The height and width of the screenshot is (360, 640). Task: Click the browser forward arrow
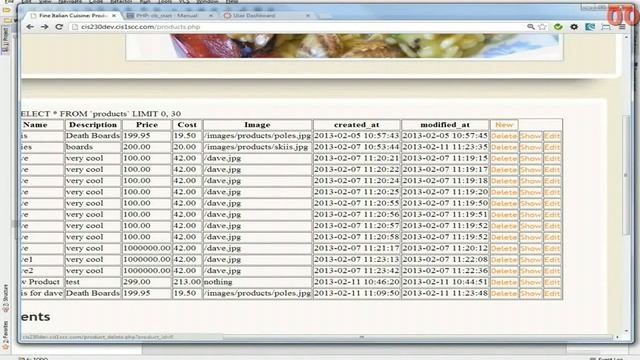pos(44,27)
